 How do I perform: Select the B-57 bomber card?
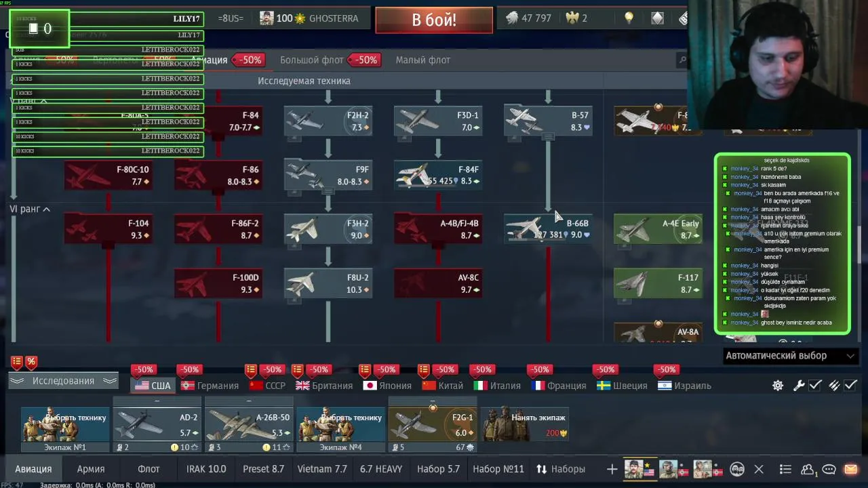coord(548,121)
